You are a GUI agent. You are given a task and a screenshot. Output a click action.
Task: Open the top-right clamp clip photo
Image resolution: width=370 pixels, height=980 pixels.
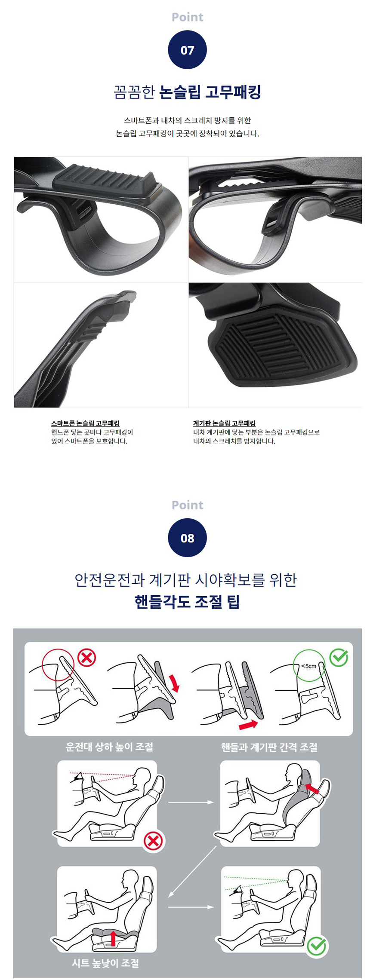coord(275,219)
